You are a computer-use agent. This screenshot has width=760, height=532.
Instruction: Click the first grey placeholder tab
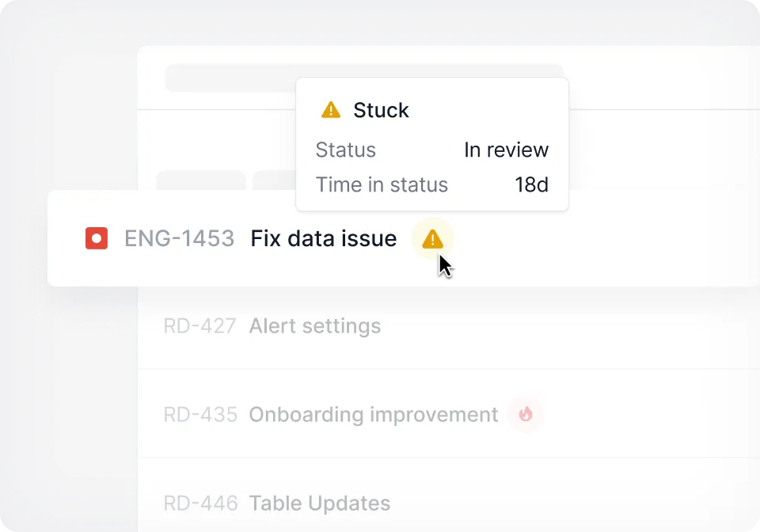point(201,180)
